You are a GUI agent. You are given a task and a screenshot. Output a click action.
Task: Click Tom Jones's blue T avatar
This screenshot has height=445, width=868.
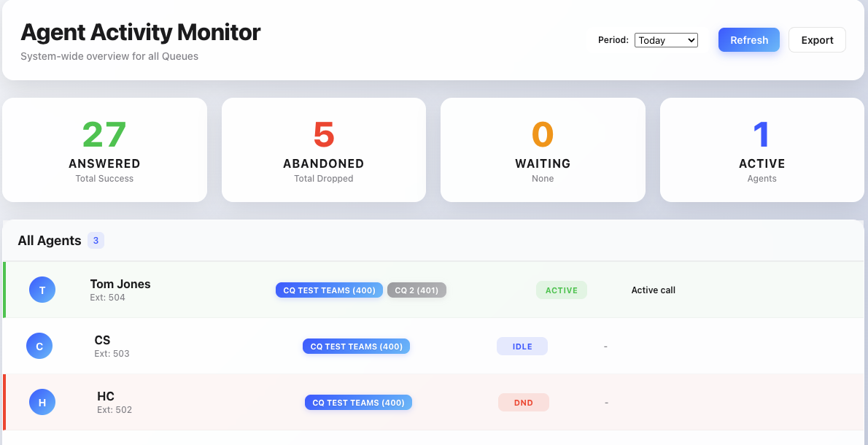click(42, 290)
